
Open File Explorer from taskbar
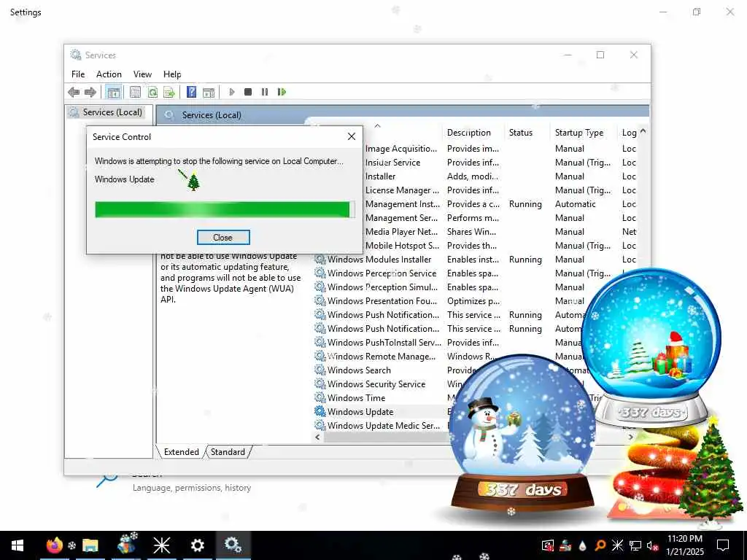tap(90, 545)
